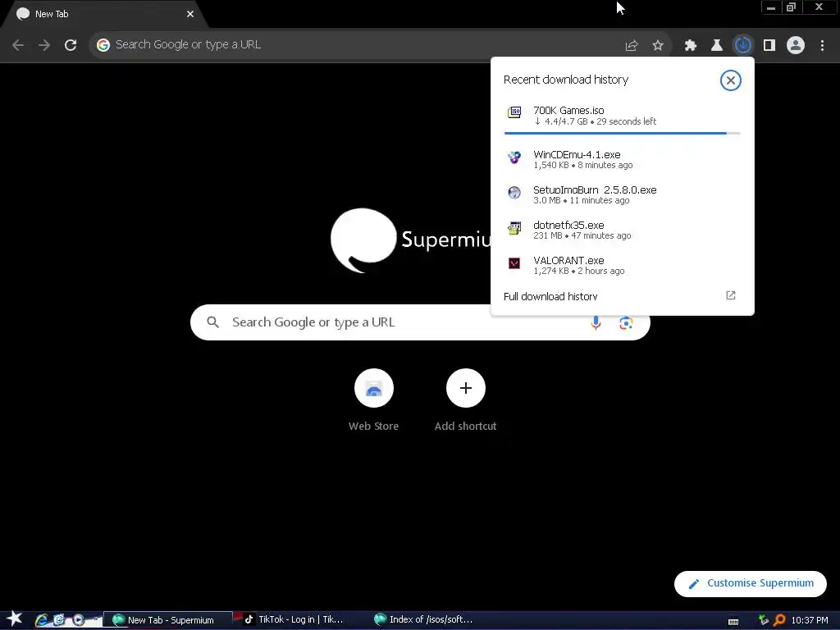Viewport: 840px width, 630px height.
Task: Reload the current page
Action: click(71, 45)
